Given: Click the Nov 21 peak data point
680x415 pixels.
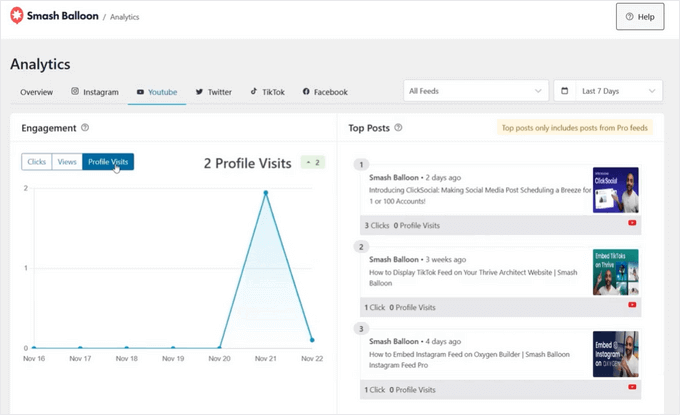Looking at the screenshot, I should pyautogui.click(x=265, y=193).
